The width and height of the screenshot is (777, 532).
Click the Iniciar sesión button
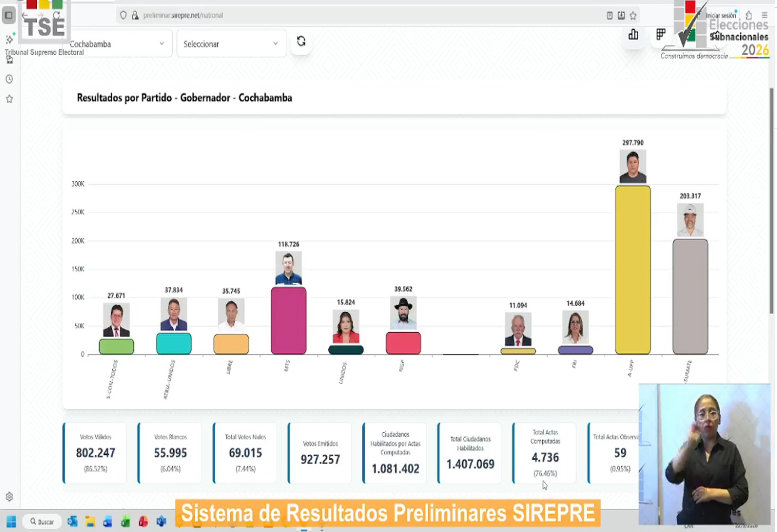tap(721, 16)
